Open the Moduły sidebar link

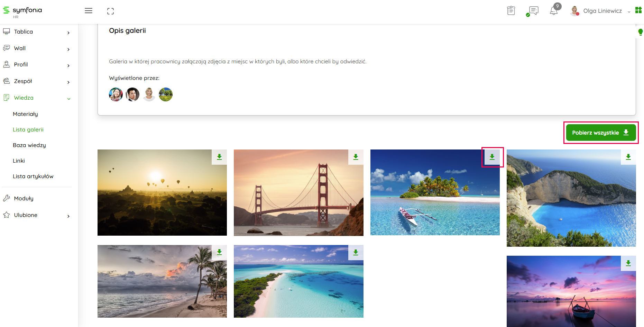tap(24, 199)
